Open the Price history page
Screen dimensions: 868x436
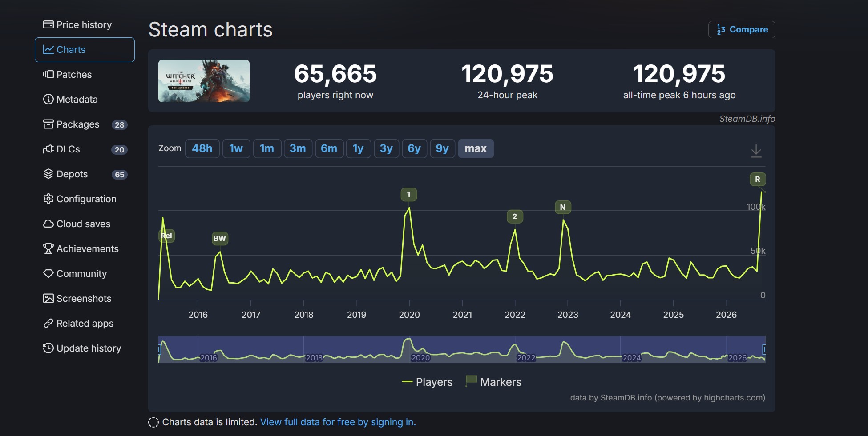click(85, 24)
